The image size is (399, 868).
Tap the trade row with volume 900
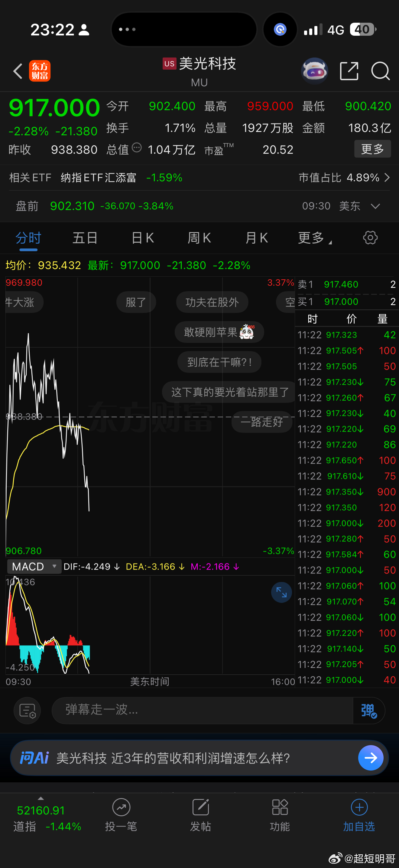click(x=347, y=492)
